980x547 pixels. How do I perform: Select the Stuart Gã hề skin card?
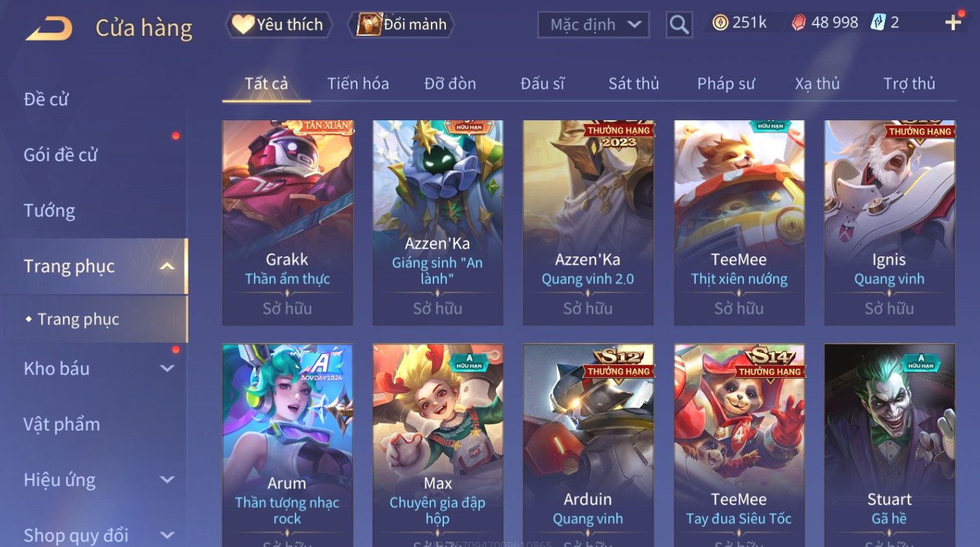(x=890, y=446)
